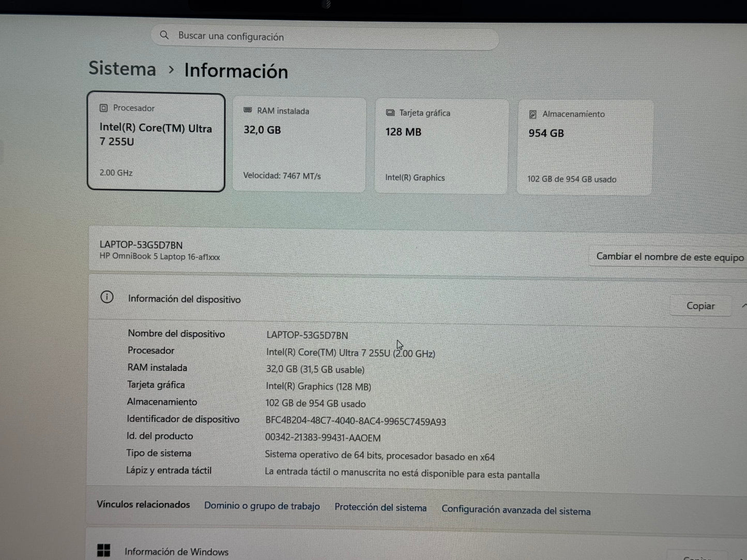
Task: Select 'Intel(R) Graphics (128 MB)' value
Action: (318, 386)
